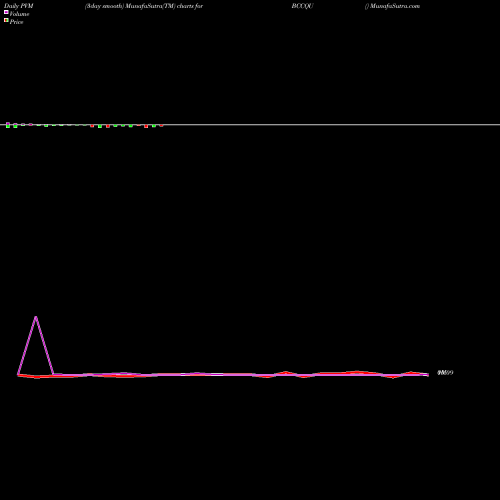Click the magenta Volume legend swatch
Image resolution: width=500 pixels, height=500 pixels.
click(6, 12)
